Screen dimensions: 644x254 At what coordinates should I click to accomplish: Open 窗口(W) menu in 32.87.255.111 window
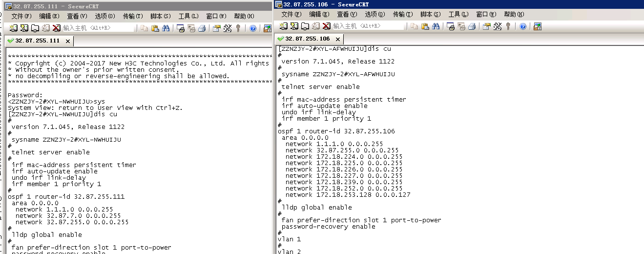pyautogui.click(x=215, y=17)
